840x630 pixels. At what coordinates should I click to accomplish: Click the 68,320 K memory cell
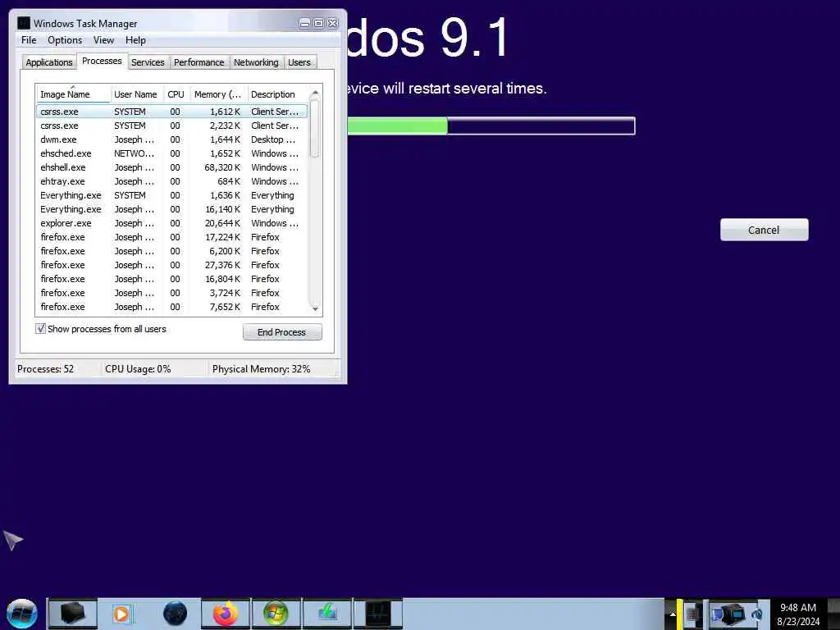(222, 167)
